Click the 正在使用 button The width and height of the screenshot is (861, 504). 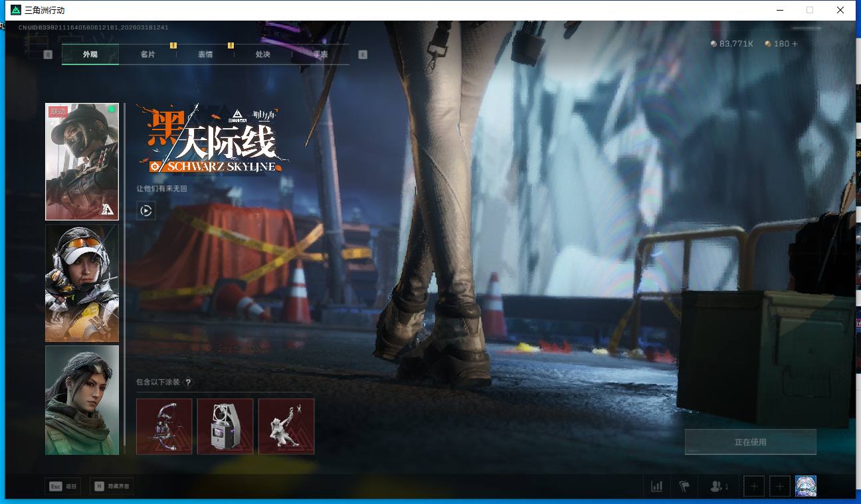[750, 442]
